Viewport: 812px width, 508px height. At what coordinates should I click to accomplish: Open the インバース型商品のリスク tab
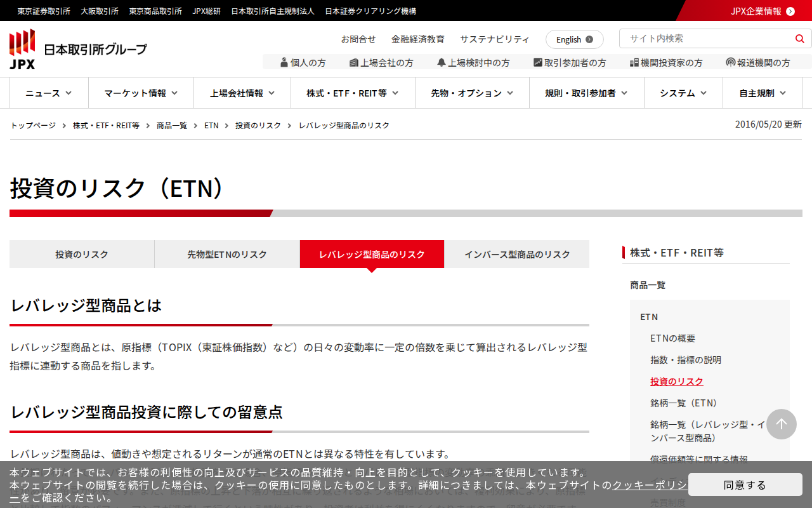click(x=517, y=254)
